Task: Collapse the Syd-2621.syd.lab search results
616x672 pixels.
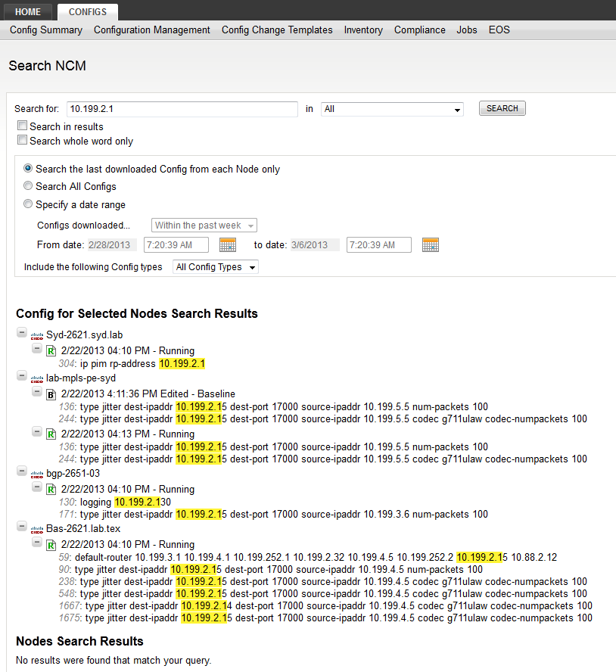Action: [21, 332]
